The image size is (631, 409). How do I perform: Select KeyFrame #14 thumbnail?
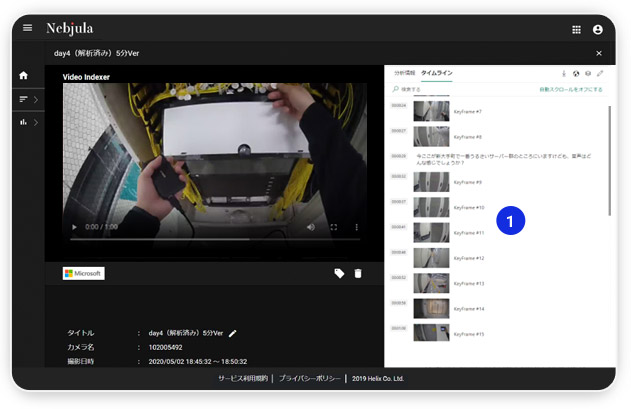click(431, 309)
